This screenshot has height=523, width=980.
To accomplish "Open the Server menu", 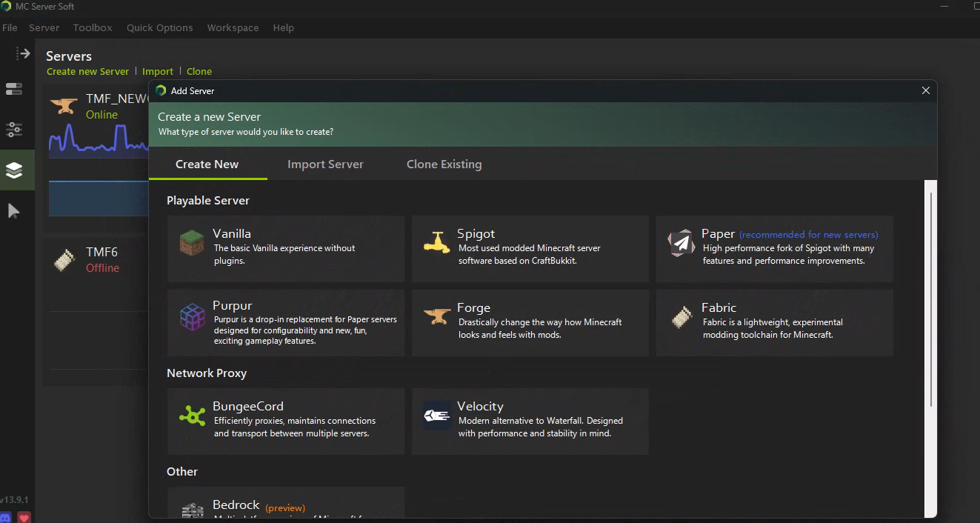I will tap(44, 27).
